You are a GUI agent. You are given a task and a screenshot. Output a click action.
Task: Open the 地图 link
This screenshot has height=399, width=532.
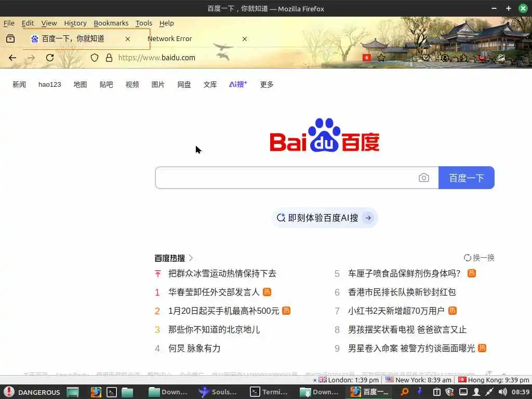pos(81,85)
